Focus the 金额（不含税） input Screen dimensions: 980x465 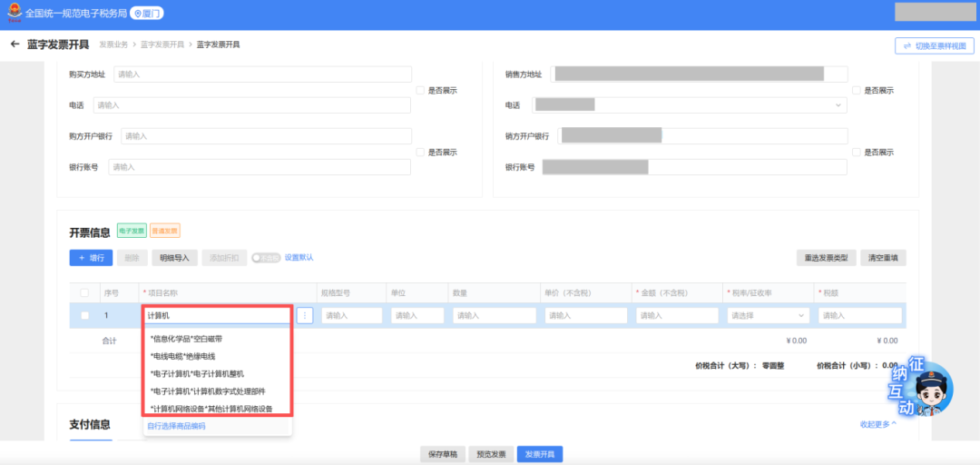tap(678, 316)
